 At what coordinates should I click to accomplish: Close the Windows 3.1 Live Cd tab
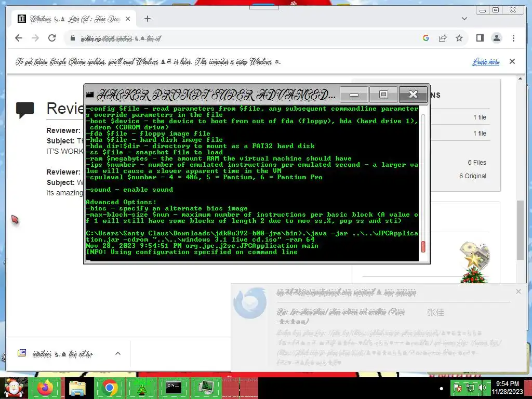(x=128, y=19)
